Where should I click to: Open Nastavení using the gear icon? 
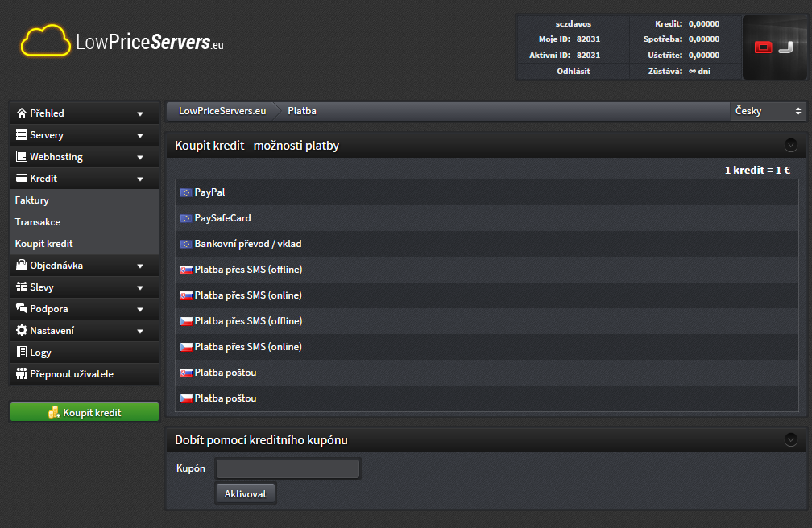click(x=20, y=330)
